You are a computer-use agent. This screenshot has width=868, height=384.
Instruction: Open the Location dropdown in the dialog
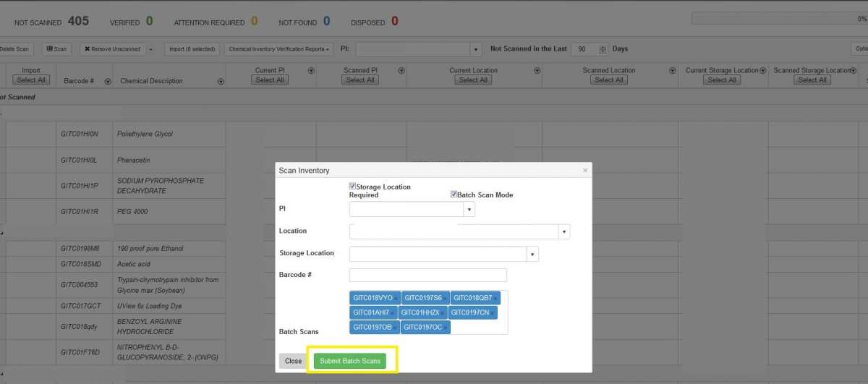coord(564,231)
